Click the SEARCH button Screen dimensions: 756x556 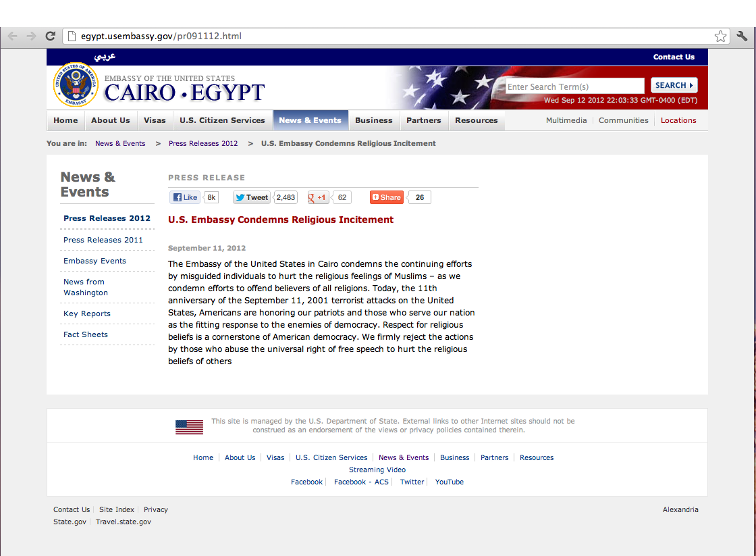click(x=674, y=85)
